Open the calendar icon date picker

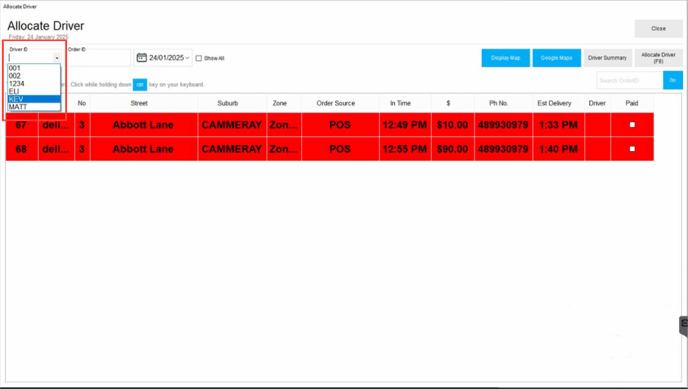(x=141, y=57)
